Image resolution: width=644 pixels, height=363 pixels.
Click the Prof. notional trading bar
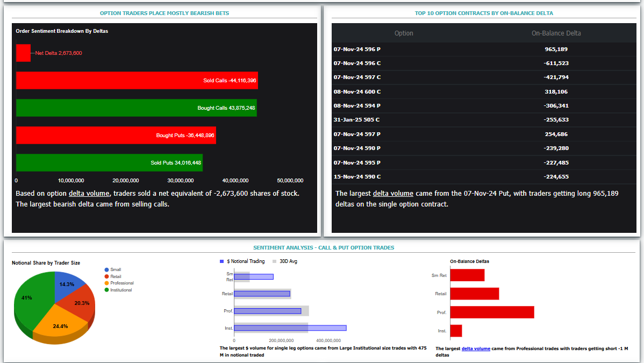(267, 311)
